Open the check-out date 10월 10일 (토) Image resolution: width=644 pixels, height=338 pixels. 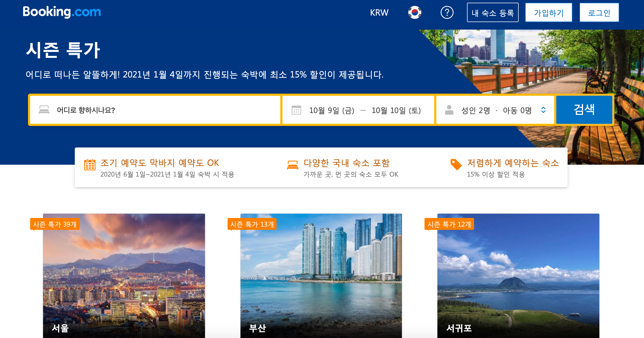pos(396,110)
